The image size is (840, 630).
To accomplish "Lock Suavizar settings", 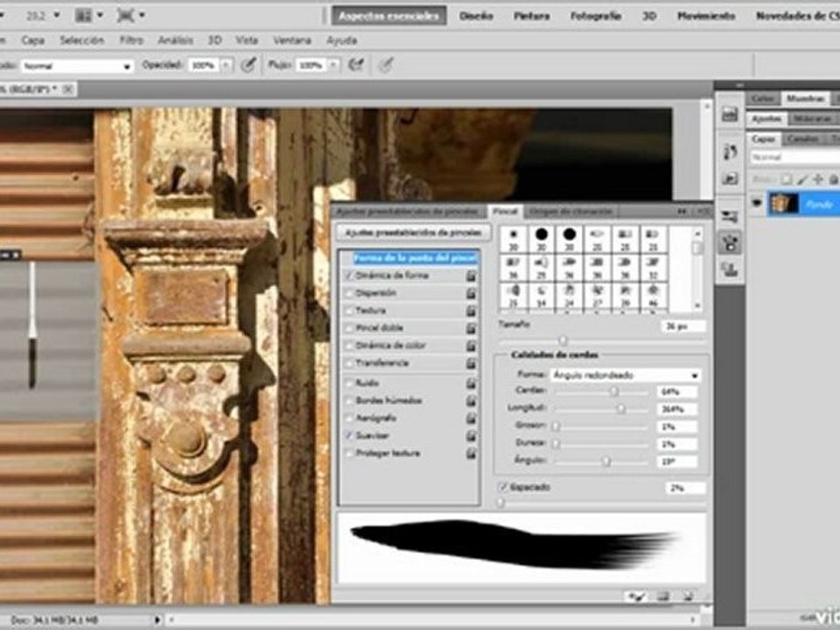I will pos(471,436).
